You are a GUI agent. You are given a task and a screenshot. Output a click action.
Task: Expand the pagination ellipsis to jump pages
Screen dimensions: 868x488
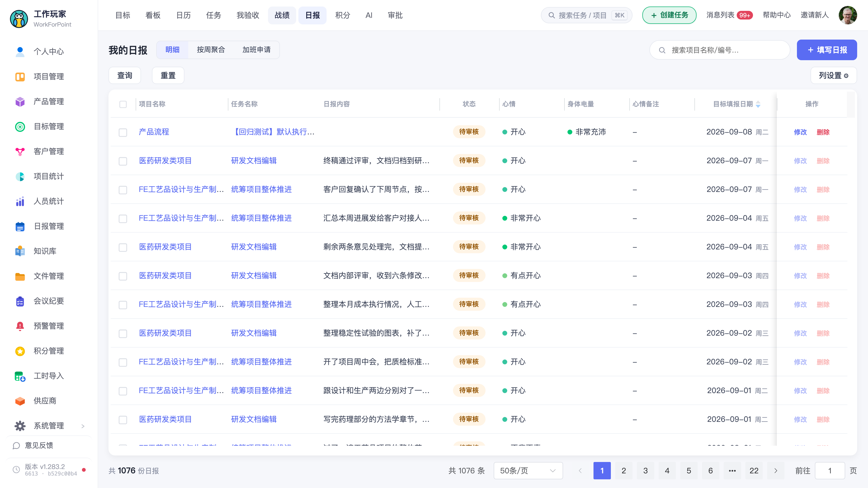click(x=732, y=470)
